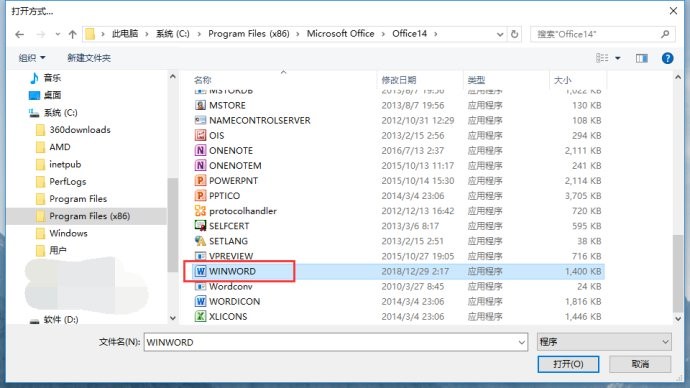Go up one folder level
The width and height of the screenshot is (690, 388).
click(73, 34)
